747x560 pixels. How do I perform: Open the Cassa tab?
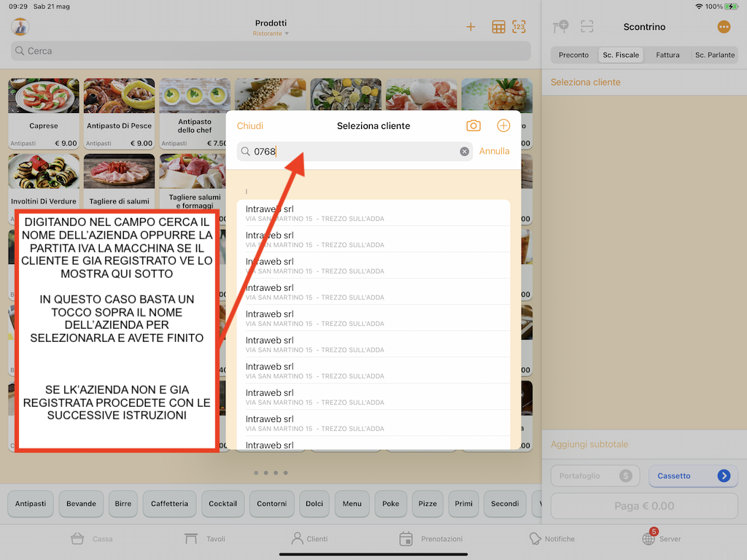[92, 539]
